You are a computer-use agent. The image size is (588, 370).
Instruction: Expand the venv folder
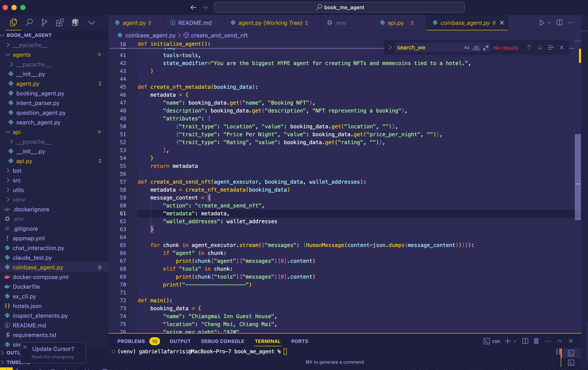click(54, 200)
